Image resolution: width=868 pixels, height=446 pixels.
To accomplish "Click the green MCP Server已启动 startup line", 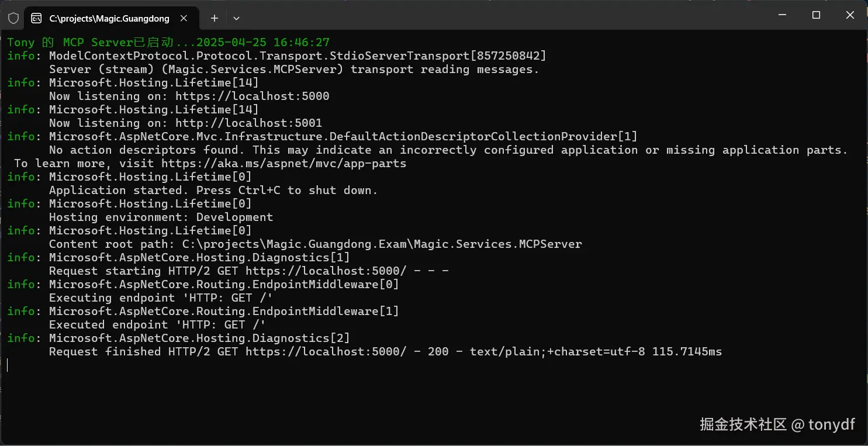I will tap(168, 42).
